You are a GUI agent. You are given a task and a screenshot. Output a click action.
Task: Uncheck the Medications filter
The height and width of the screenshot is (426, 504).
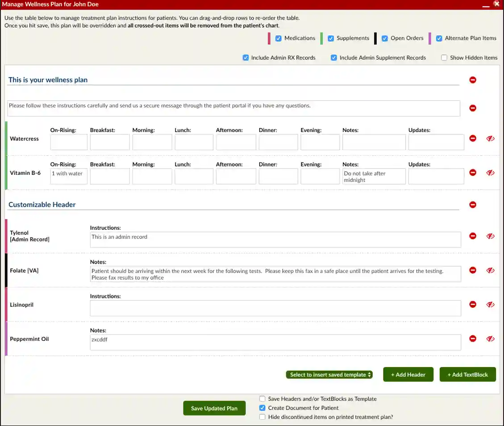tap(279, 38)
